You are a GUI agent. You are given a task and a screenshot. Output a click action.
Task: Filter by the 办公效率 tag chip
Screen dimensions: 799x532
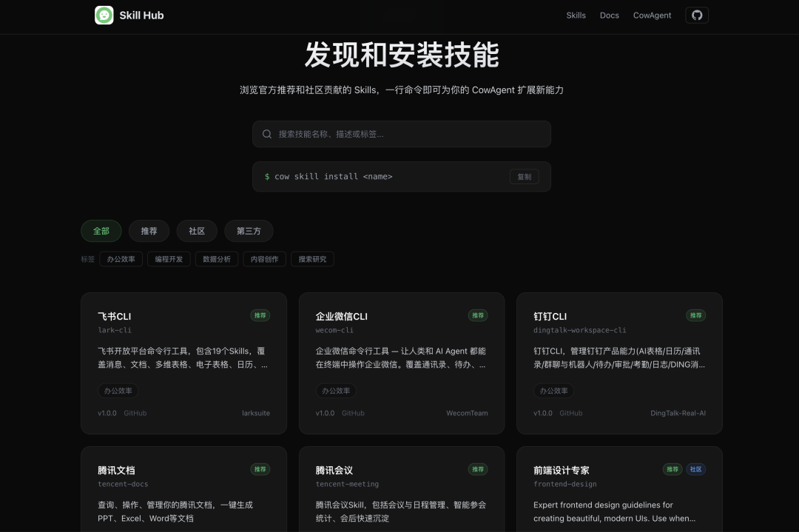[x=121, y=259]
